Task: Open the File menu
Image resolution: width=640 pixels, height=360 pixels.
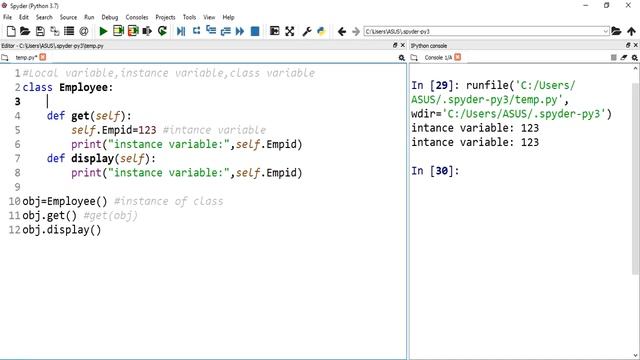Action: (x=7, y=17)
